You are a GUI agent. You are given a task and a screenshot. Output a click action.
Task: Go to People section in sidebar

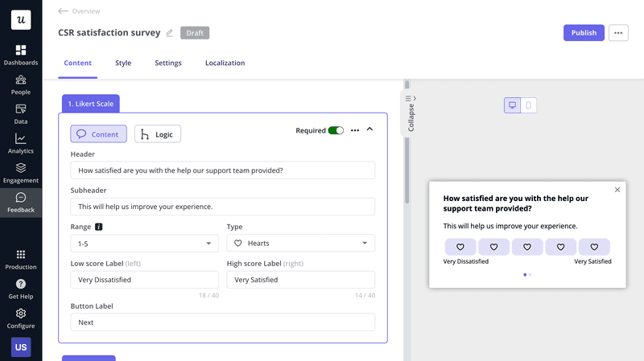[21, 84]
